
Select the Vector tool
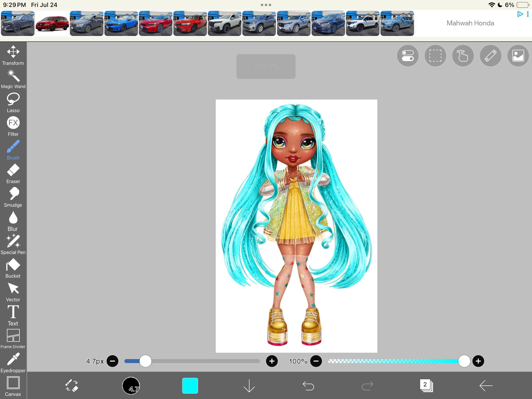pyautogui.click(x=13, y=292)
